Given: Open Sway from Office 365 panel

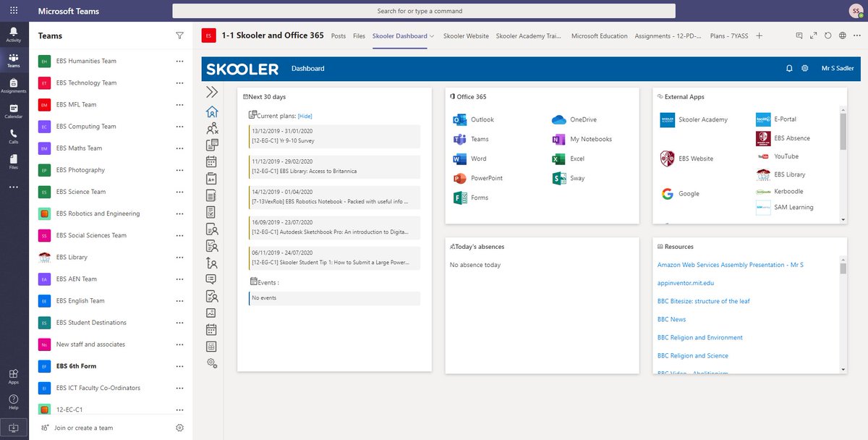Looking at the screenshot, I should click(x=569, y=178).
